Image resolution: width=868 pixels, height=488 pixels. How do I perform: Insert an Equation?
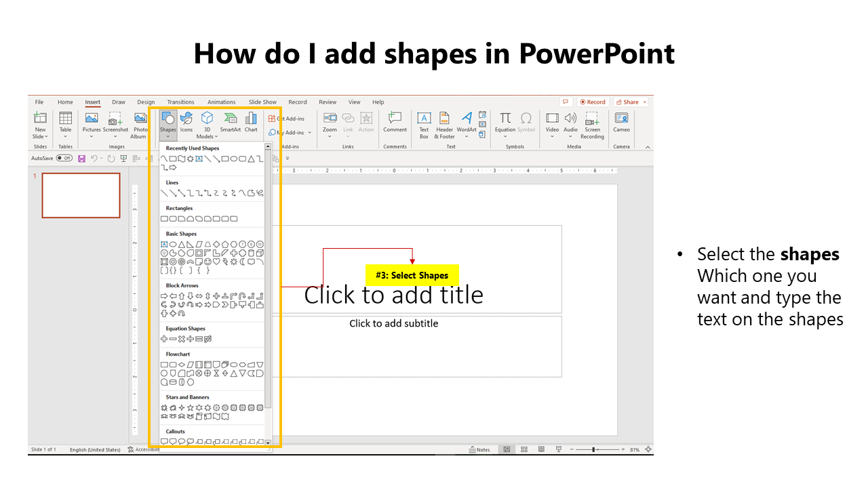coord(505,125)
